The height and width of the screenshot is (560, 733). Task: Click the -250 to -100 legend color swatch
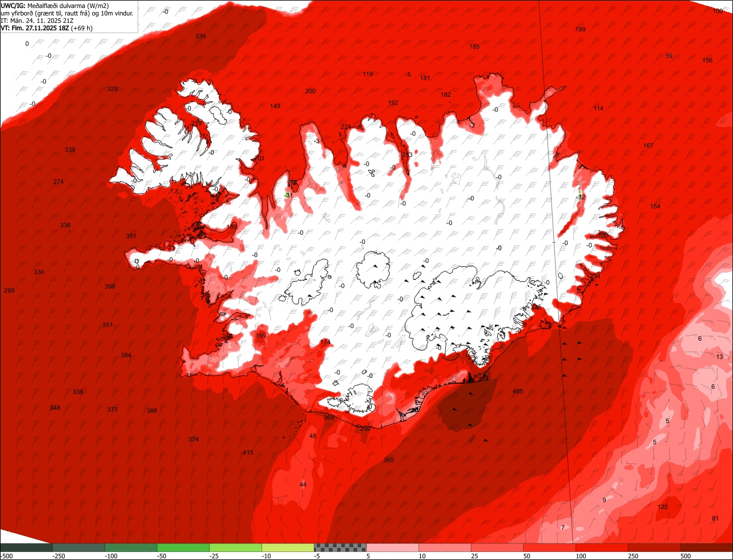(x=79, y=547)
